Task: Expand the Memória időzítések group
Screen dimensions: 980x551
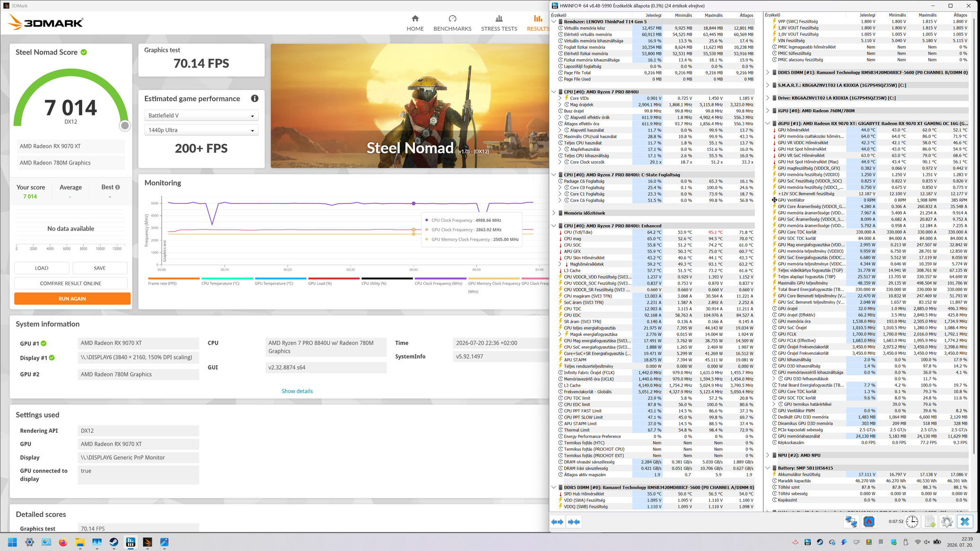Action: point(554,213)
